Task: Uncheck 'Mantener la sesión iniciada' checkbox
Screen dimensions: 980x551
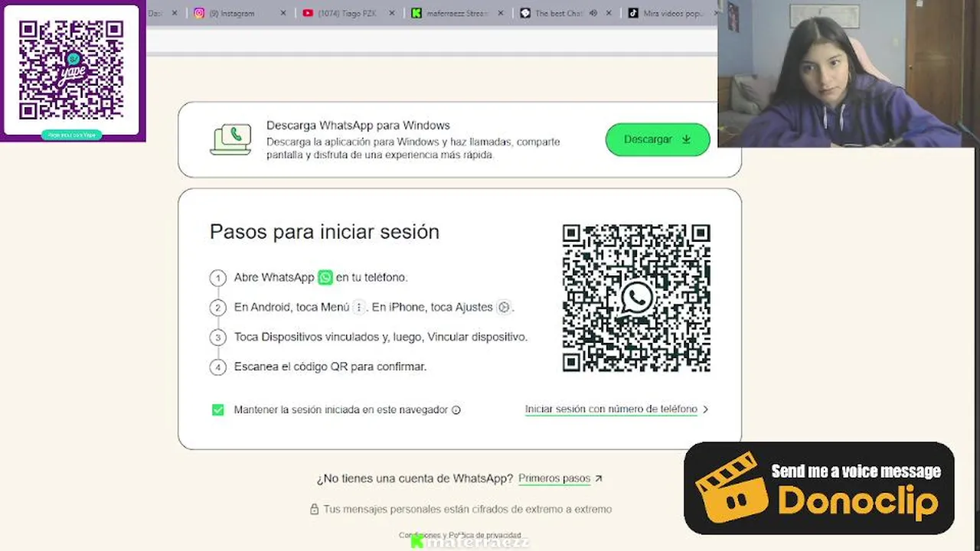Action: coord(218,410)
